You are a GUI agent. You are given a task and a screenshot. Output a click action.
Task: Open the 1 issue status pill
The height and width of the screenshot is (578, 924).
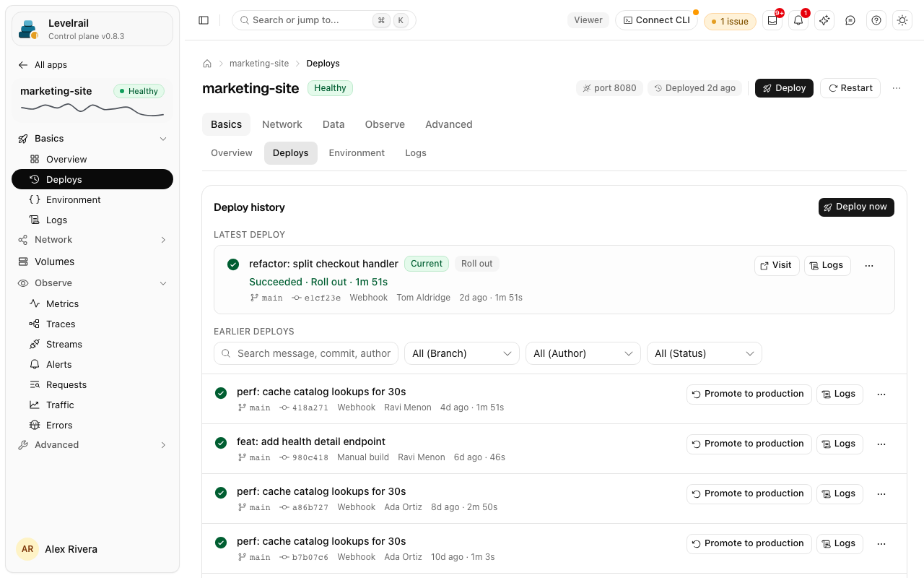[730, 21]
